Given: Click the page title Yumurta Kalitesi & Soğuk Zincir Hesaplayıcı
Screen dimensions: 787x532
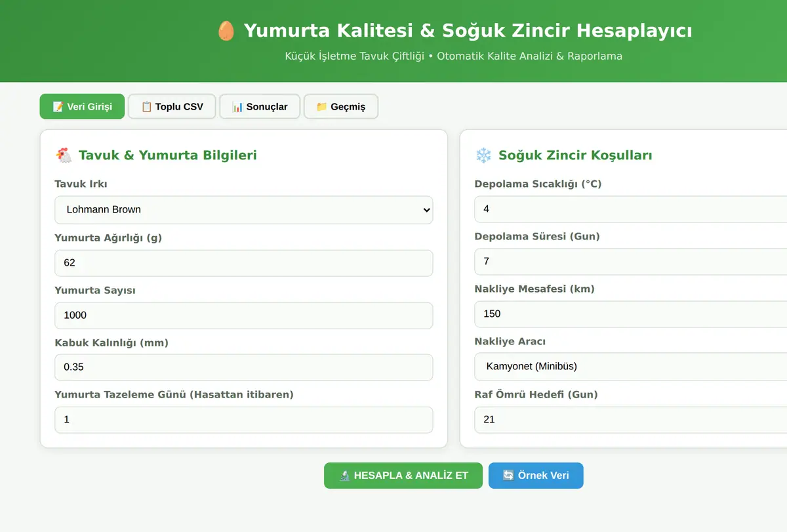Looking at the screenshot, I should click(x=468, y=31).
